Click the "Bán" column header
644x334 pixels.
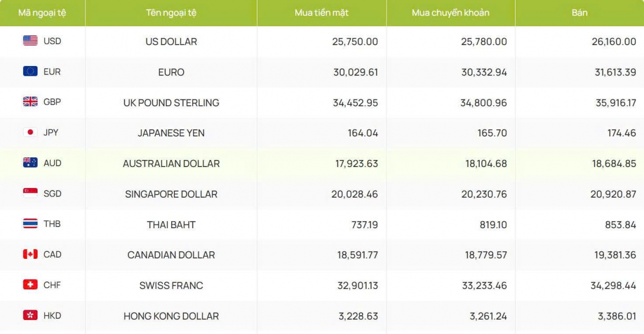coord(580,13)
